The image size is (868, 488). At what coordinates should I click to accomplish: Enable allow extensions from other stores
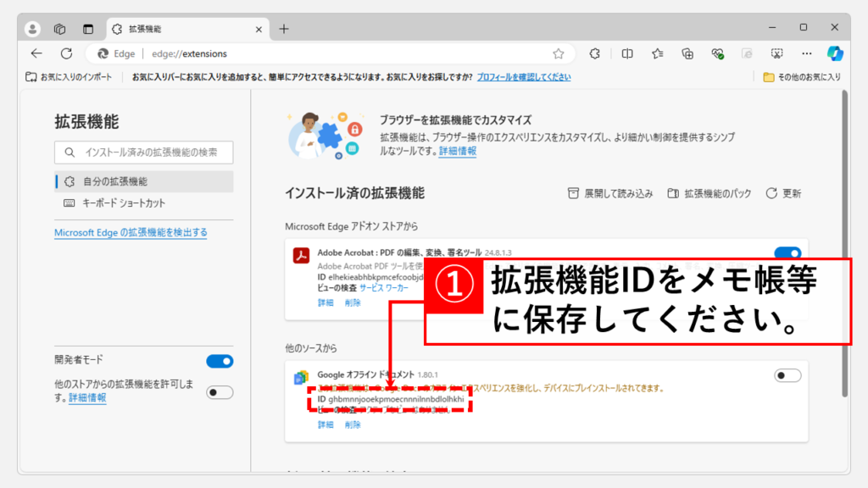[x=220, y=392]
